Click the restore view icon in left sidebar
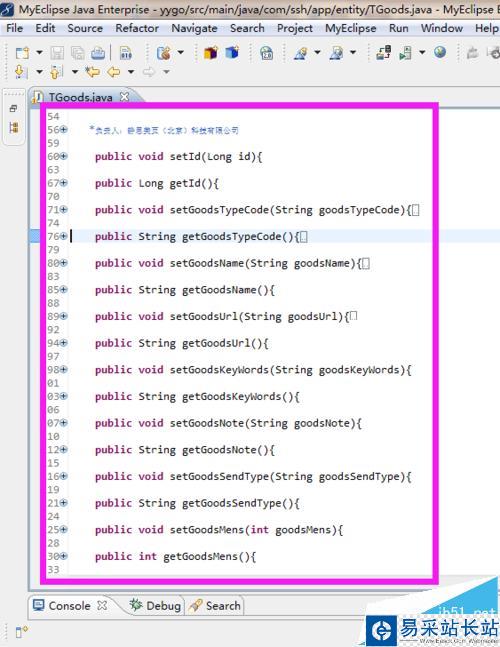500x647 pixels. [13, 109]
